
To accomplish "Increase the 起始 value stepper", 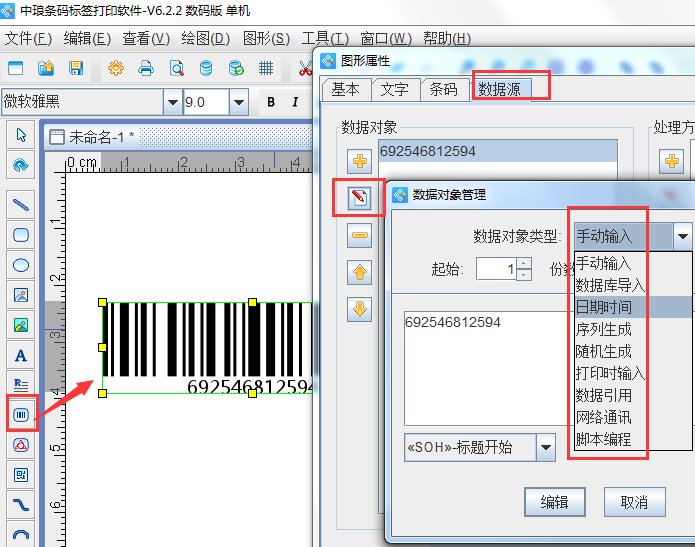I will tap(524, 264).
